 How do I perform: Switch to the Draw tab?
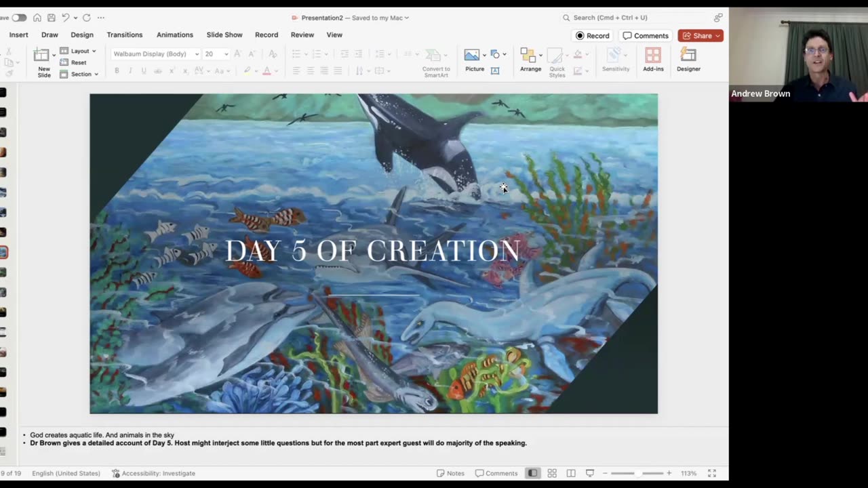50,35
